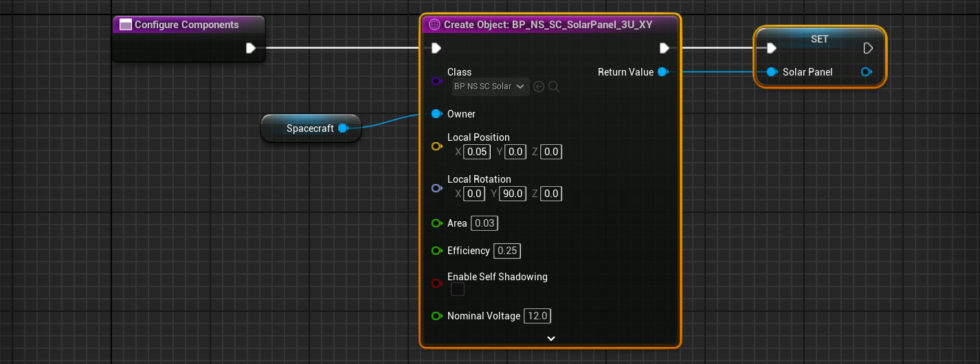Image resolution: width=980 pixels, height=364 pixels.
Task: Click the SET node exec output pin
Action: [868, 48]
